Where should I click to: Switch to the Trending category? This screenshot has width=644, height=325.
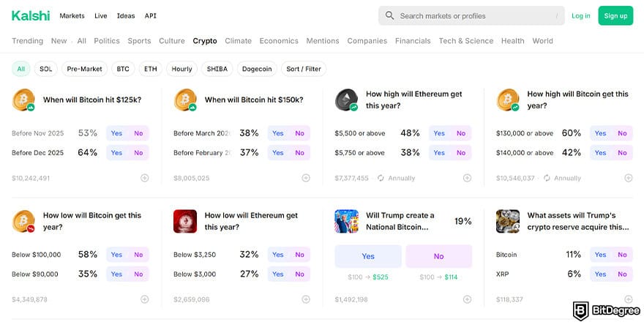[28, 41]
